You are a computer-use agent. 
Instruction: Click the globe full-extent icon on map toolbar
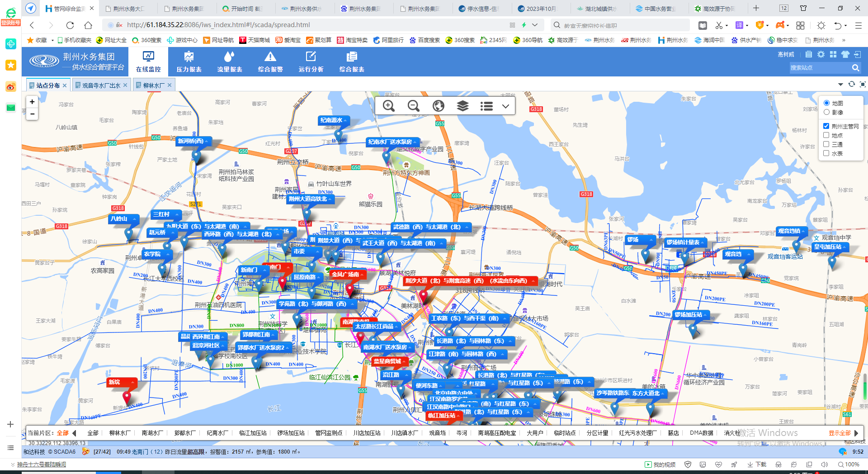click(438, 106)
